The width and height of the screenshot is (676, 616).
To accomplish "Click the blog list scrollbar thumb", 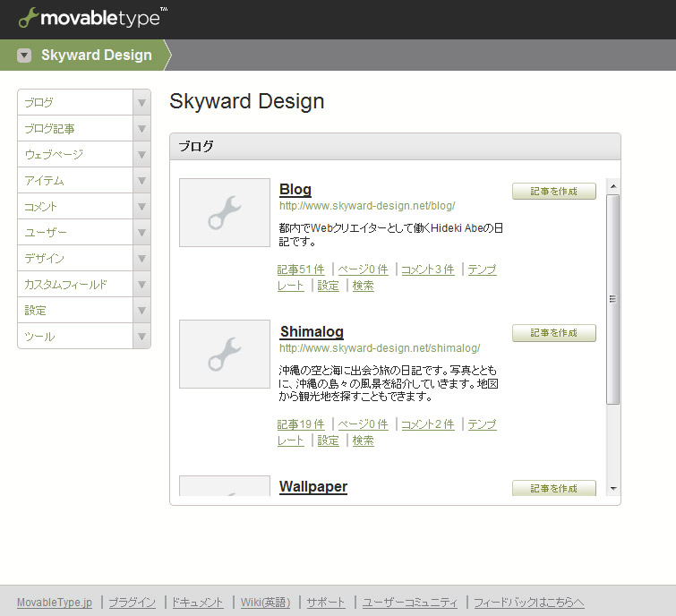I will pos(613,299).
